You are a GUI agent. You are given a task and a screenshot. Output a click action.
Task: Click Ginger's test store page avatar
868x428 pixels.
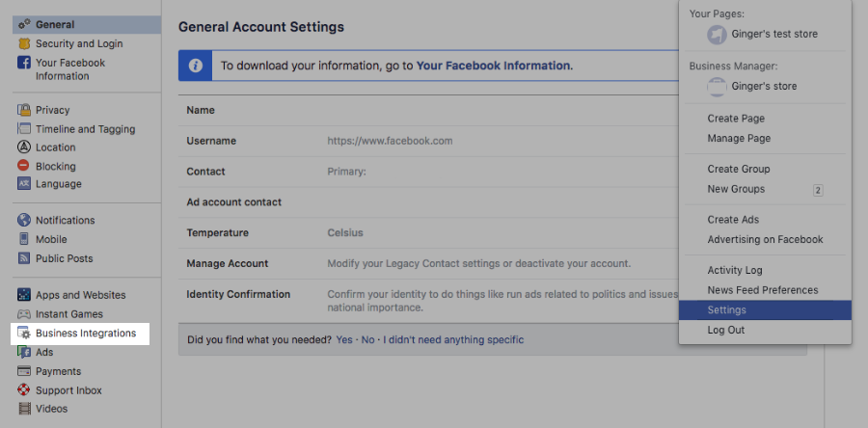pyautogui.click(x=717, y=34)
